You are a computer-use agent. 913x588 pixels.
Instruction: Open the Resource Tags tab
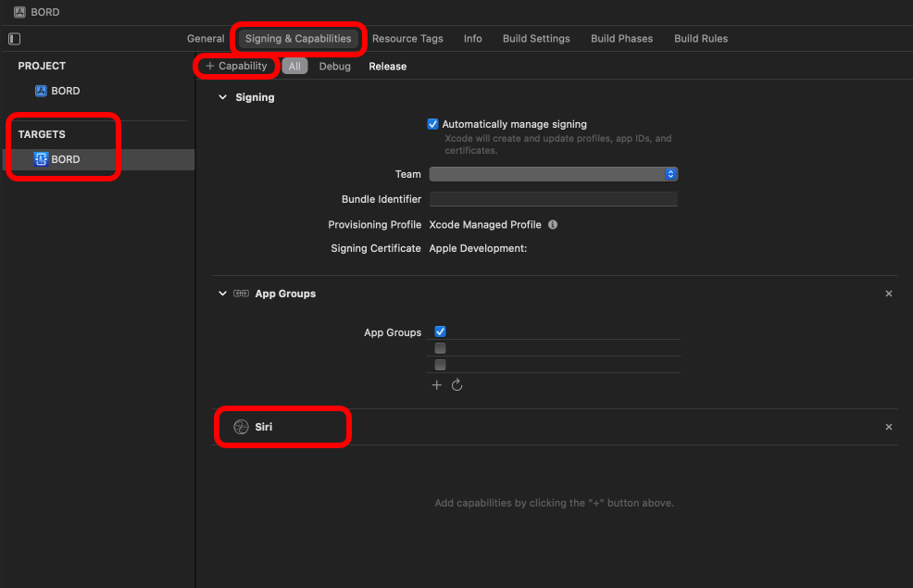tap(407, 39)
